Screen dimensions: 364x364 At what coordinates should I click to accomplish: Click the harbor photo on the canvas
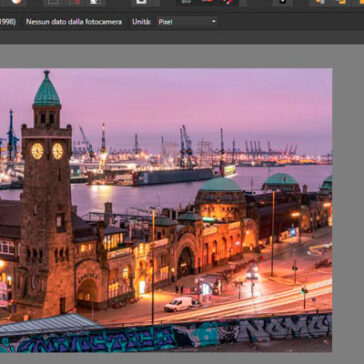(x=166, y=210)
